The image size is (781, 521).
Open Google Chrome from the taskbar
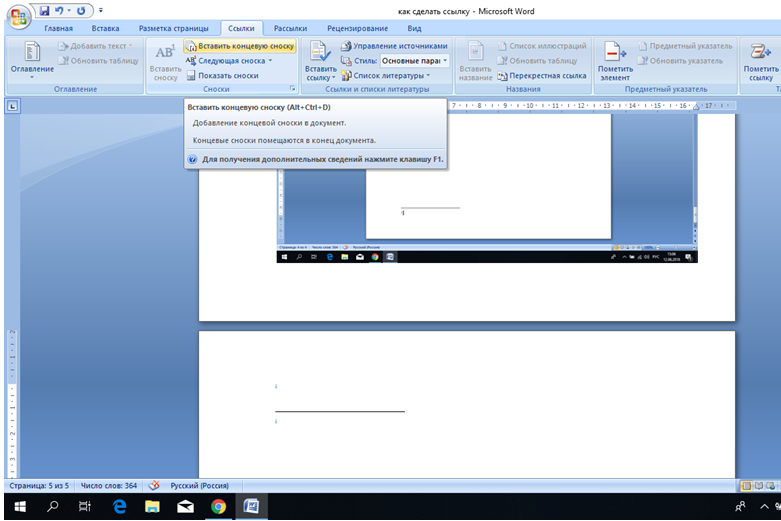[x=218, y=507]
